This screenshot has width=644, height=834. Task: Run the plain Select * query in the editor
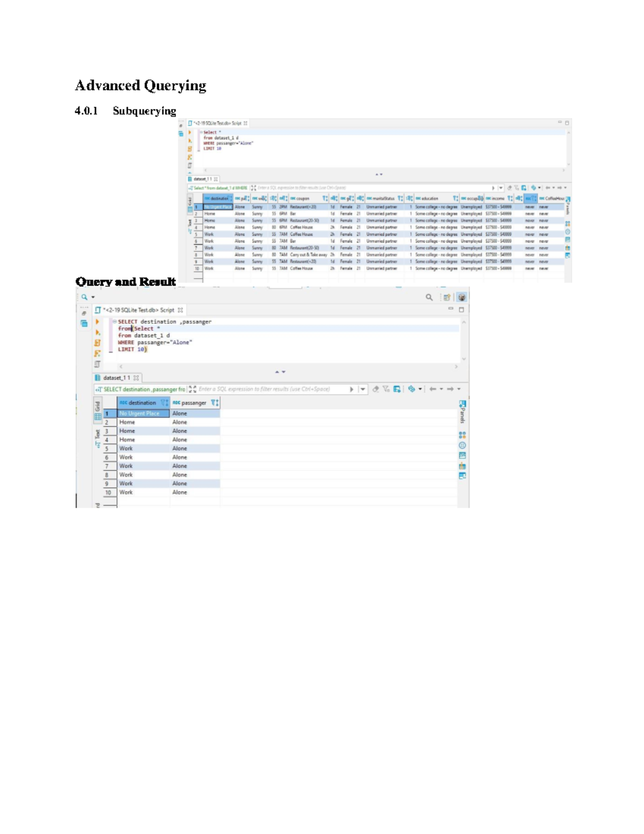point(189,132)
